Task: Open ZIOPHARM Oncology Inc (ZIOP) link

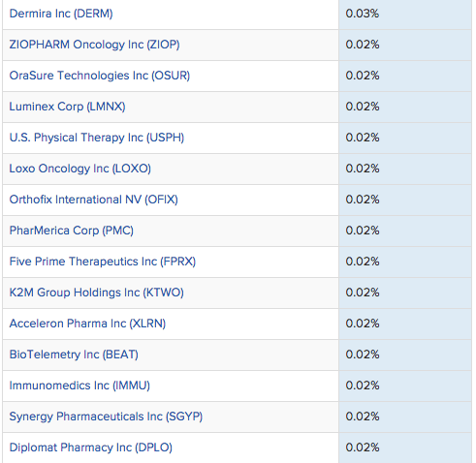Action: pos(94,45)
